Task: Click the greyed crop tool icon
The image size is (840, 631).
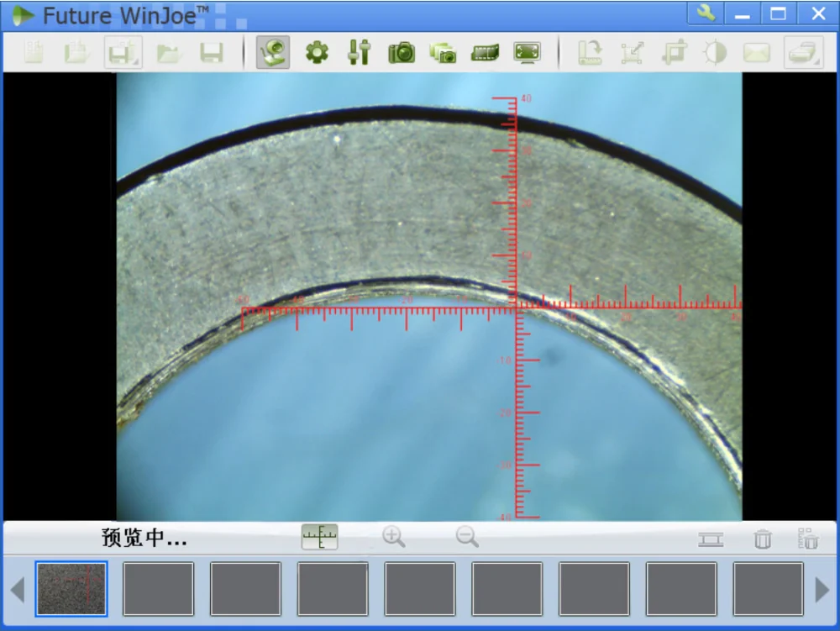Action: pyautogui.click(x=674, y=52)
